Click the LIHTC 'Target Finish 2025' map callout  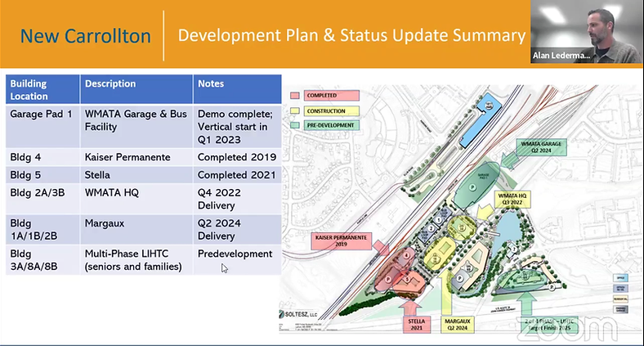[x=548, y=324]
